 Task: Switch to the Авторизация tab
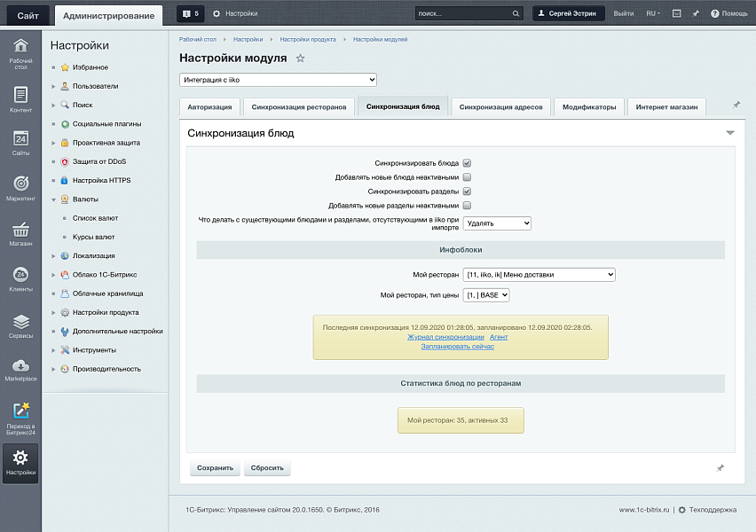(x=210, y=107)
